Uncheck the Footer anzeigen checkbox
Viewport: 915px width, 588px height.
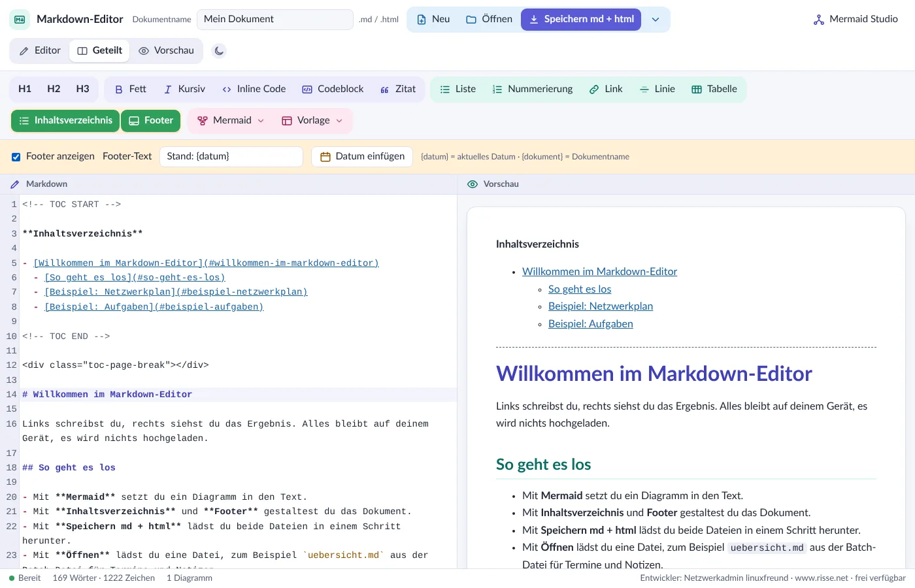point(16,157)
